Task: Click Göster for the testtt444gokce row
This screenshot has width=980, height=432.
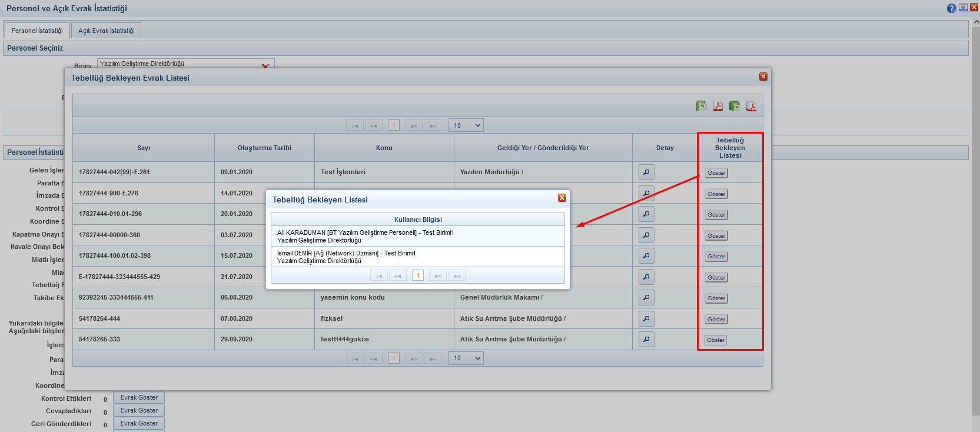Action: click(x=716, y=340)
